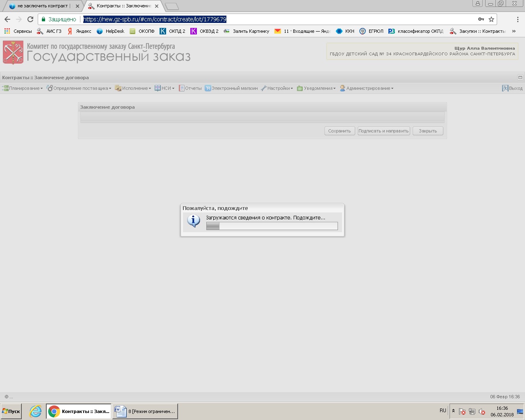Viewport: 525px width, 420px height.
Task: Close the 'Контракты :: Заключение' tab
Action: point(157,6)
